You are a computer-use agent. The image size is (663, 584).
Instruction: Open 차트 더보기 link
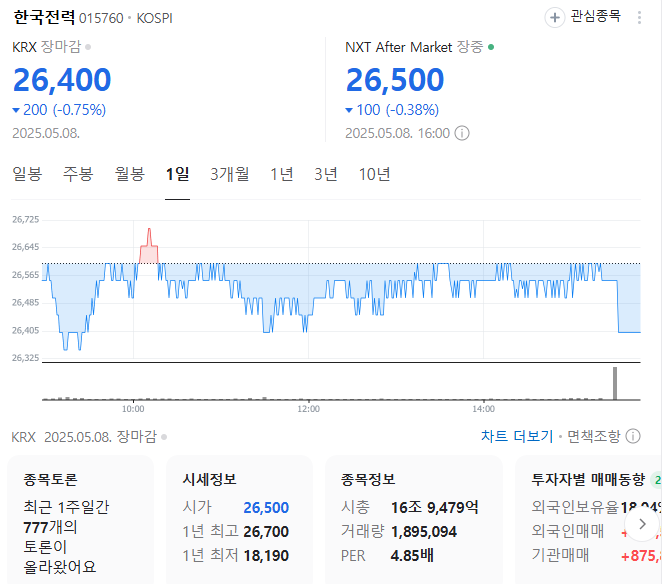click(x=517, y=436)
